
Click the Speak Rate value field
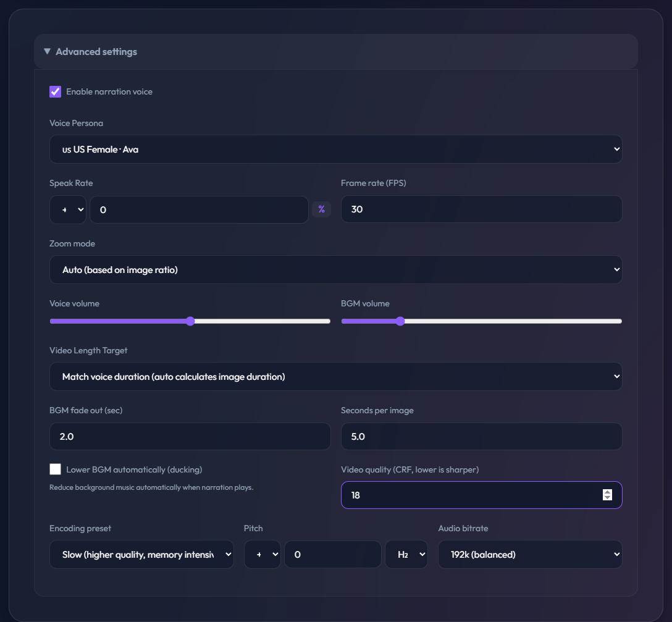click(199, 209)
